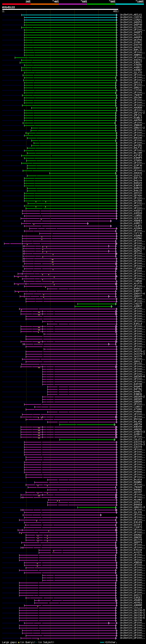This screenshot has height=644, width=146.
Task: Open hit UniRef100_A4HGF6
Action: (x=131, y=37)
